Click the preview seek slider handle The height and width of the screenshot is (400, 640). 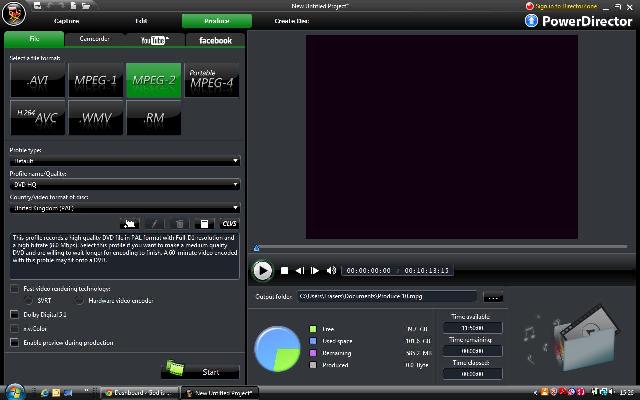pyautogui.click(x=256, y=247)
